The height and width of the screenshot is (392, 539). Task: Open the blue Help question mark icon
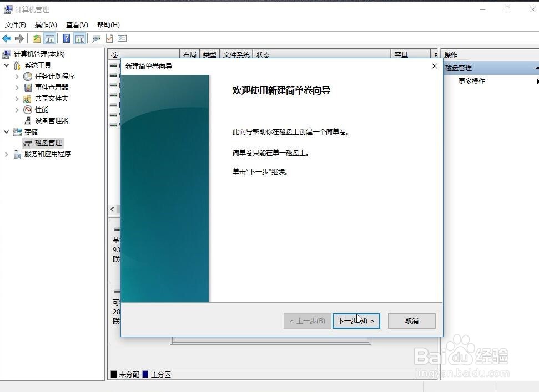(x=67, y=38)
